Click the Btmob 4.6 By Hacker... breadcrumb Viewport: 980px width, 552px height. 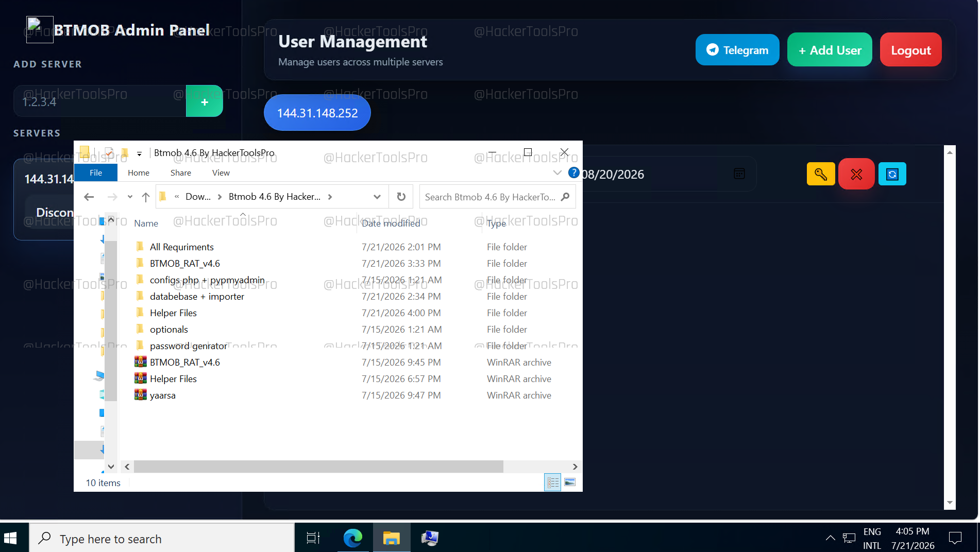(x=274, y=197)
